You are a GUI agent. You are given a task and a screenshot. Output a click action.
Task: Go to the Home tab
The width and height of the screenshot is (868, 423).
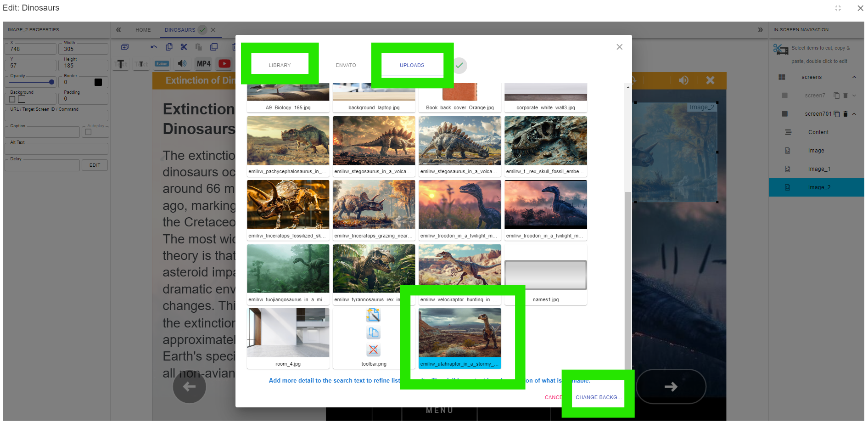click(143, 30)
